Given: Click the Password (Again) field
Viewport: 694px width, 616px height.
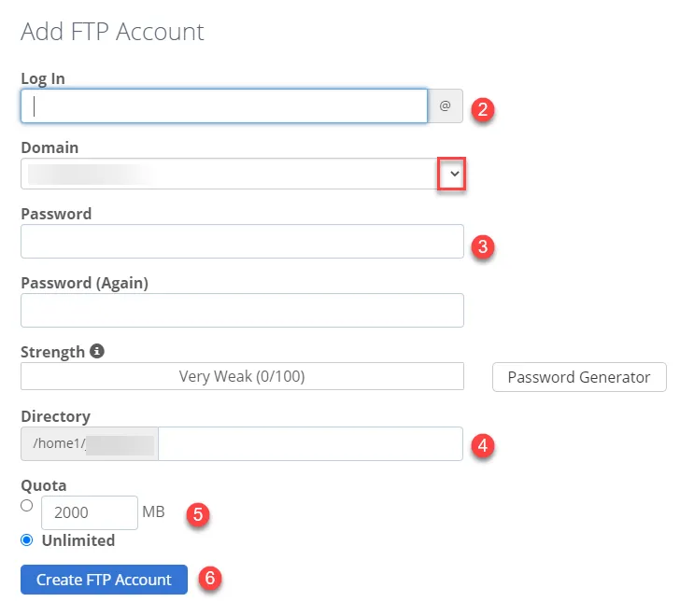Looking at the screenshot, I should point(242,311).
